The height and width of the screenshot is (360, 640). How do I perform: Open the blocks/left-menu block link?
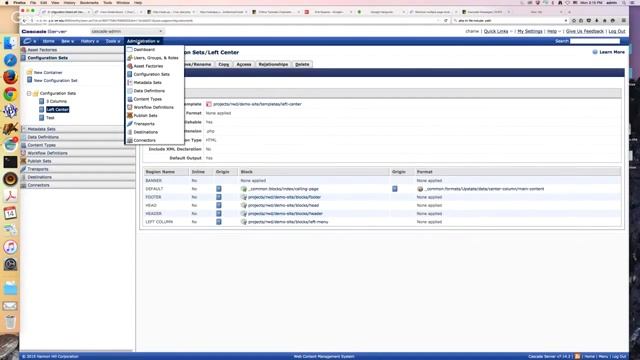click(288, 222)
